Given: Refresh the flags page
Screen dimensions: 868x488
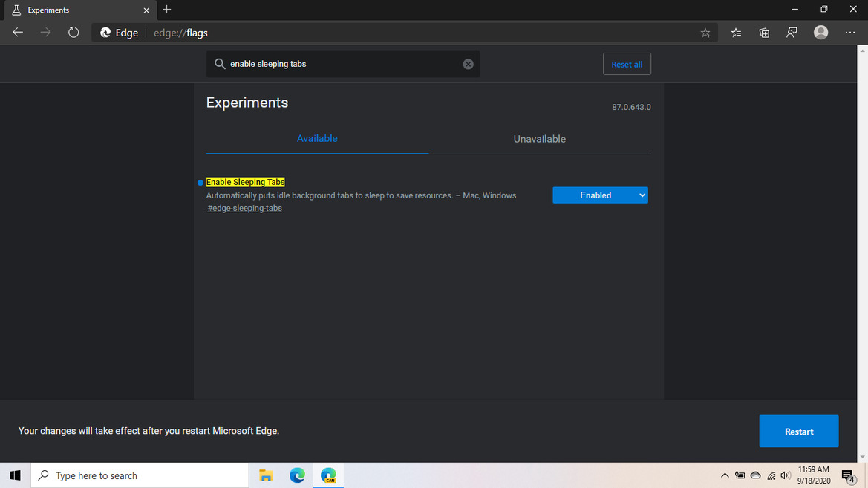Looking at the screenshot, I should pyautogui.click(x=74, y=33).
